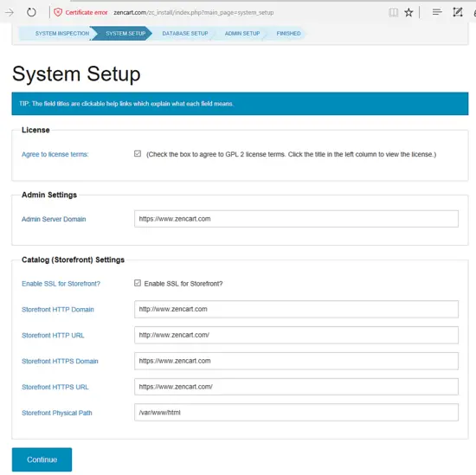Reload the page with refresh icon
Screen dimensions: 476x475
coord(31,12)
